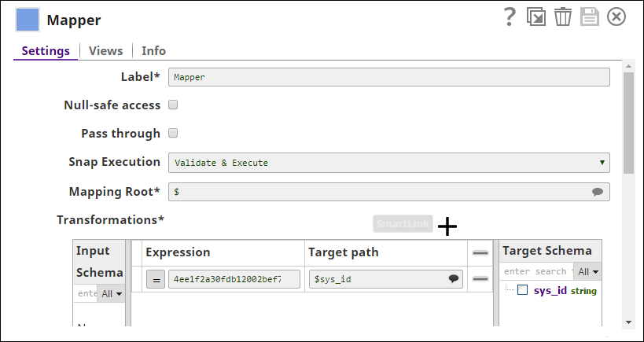This screenshot has width=644, height=342.
Task: Open expression bubble in Mapping Root field
Action: [x=598, y=192]
